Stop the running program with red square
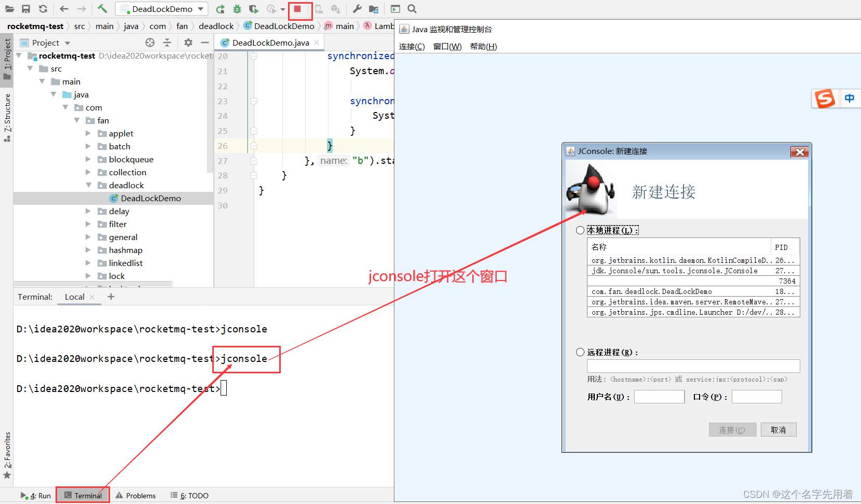Viewport: 861px width, 504px height. [x=297, y=9]
